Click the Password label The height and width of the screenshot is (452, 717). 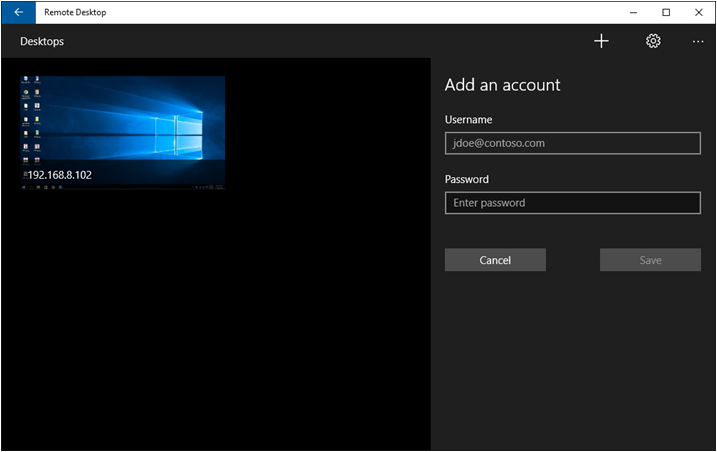[466, 179]
